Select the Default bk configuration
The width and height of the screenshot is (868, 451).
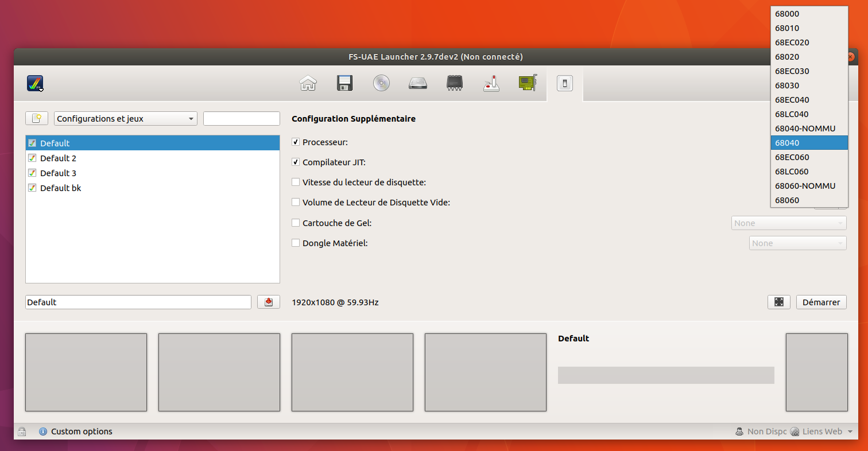(153, 188)
